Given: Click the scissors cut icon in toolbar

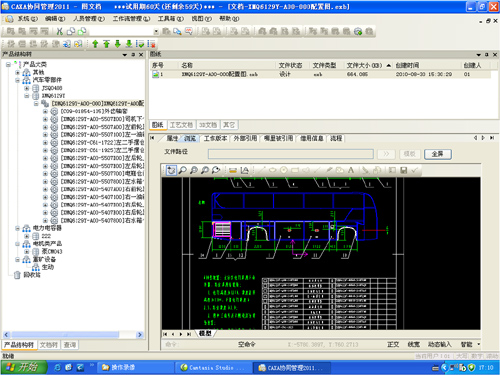Looking at the screenshot, I should tap(60, 31).
